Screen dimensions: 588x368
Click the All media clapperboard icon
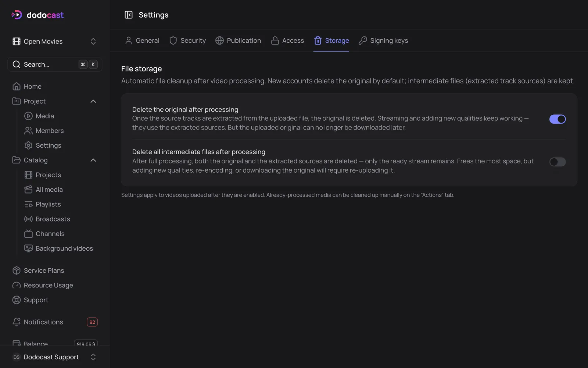28,190
